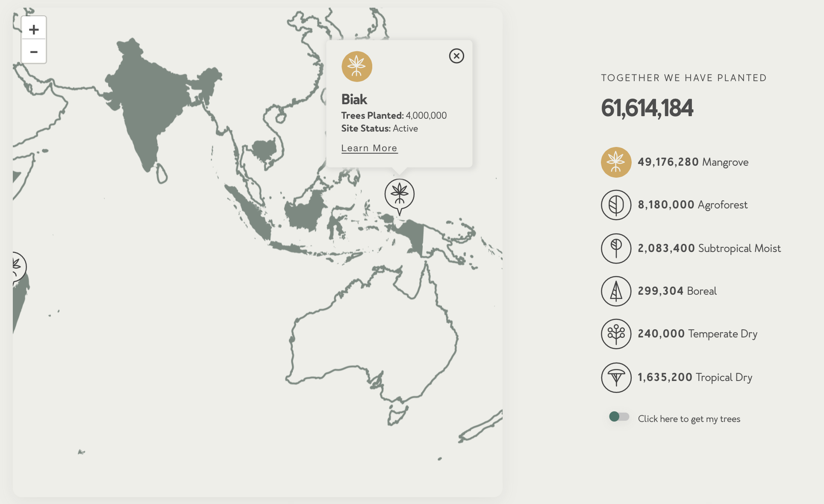Select the '299,304 Boreal' text
The width and height of the screenshot is (824, 504).
677,291
